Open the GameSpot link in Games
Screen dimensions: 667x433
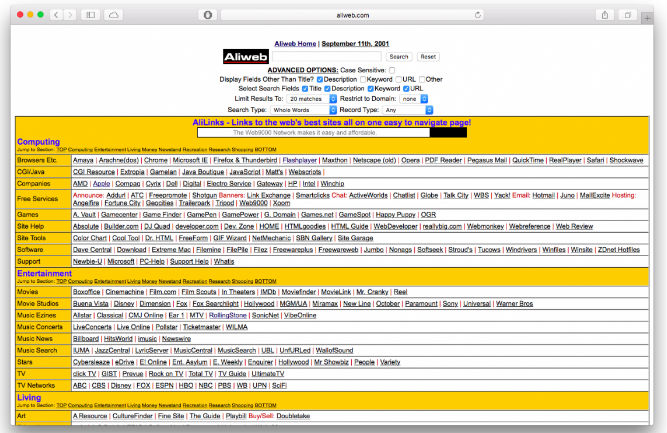[x=354, y=215]
